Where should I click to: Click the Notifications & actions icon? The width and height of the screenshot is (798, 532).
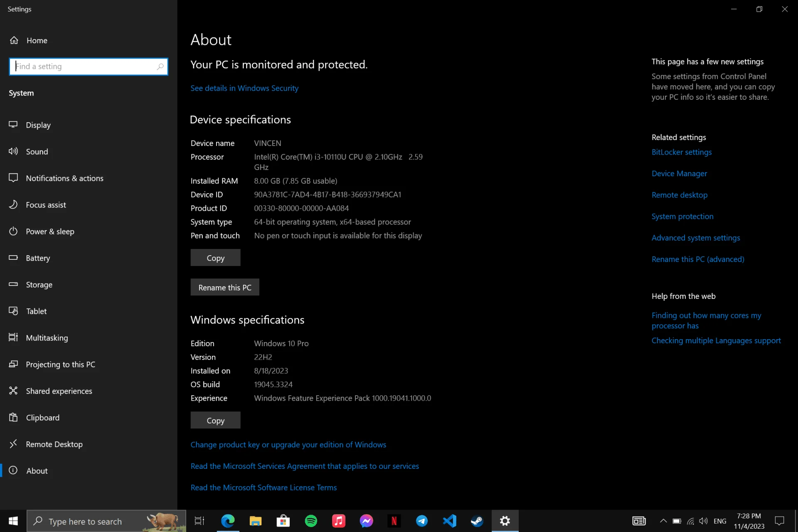point(13,178)
